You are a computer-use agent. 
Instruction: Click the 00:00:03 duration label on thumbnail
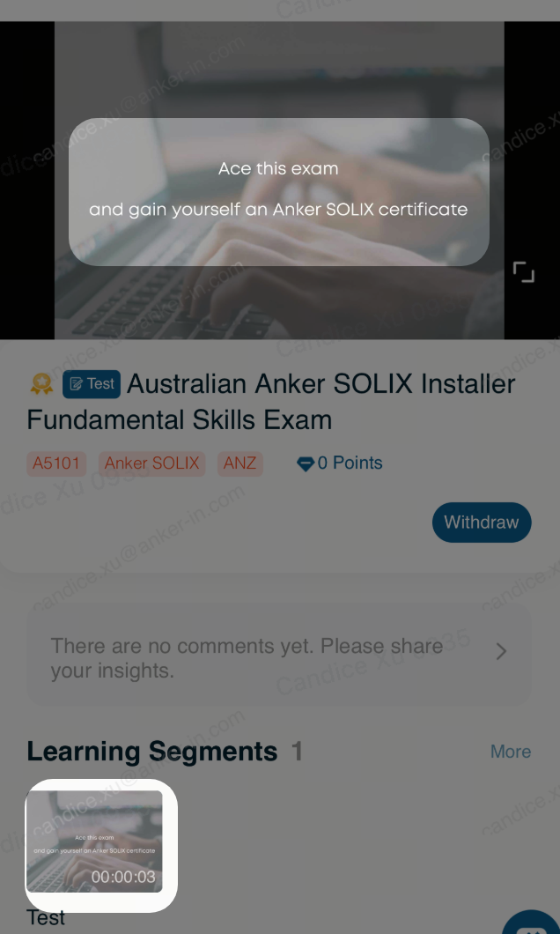123,877
